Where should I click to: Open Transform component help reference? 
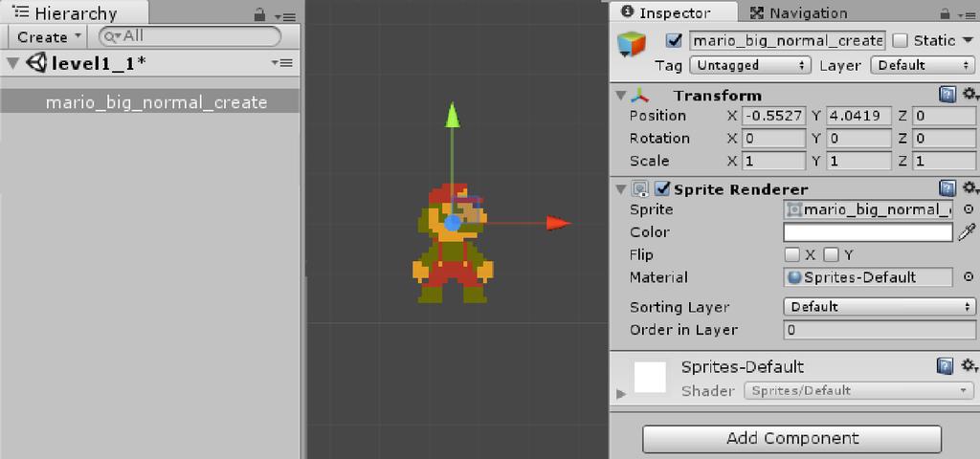point(947,95)
